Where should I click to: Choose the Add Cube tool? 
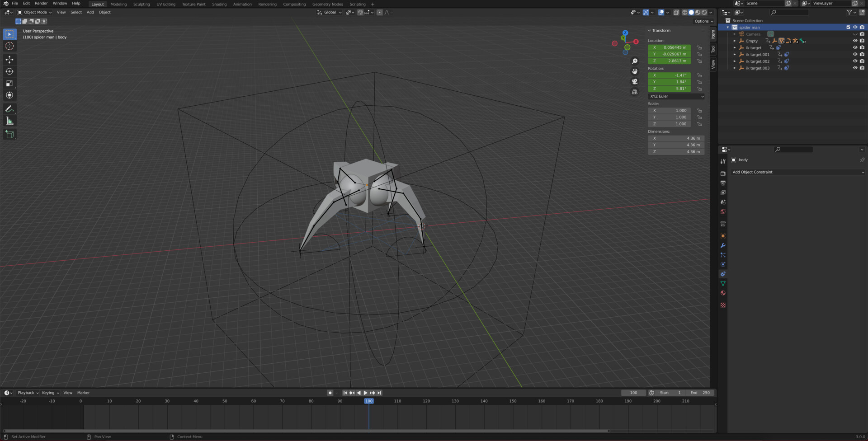[x=9, y=134]
